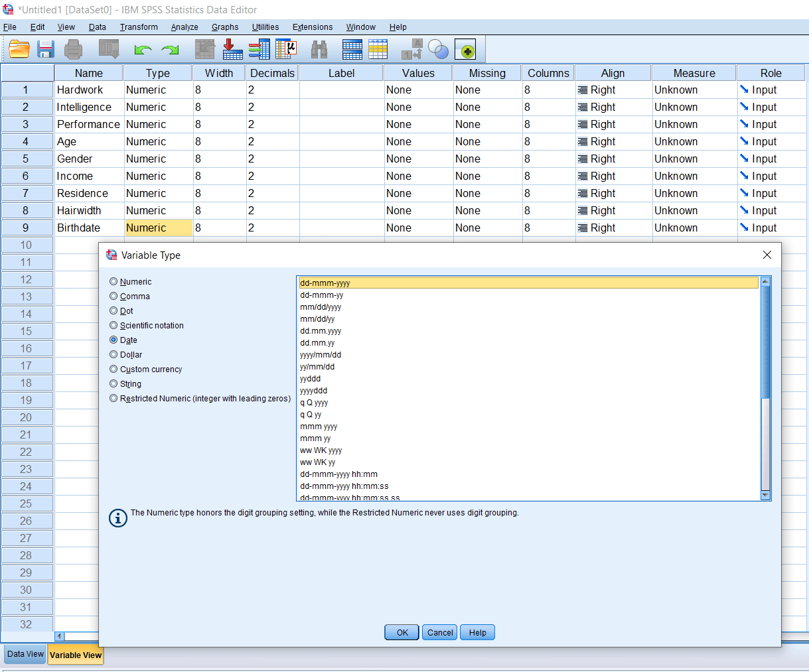Toggle Value Labels display
Image resolution: width=809 pixels, height=672 pixels.
[x=379, y=48]
